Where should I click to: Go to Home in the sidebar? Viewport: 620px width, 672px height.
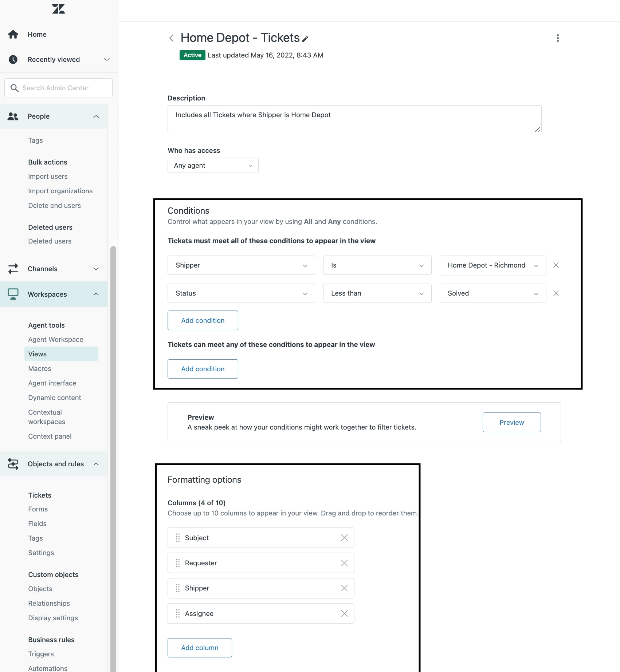pos(37,34)
